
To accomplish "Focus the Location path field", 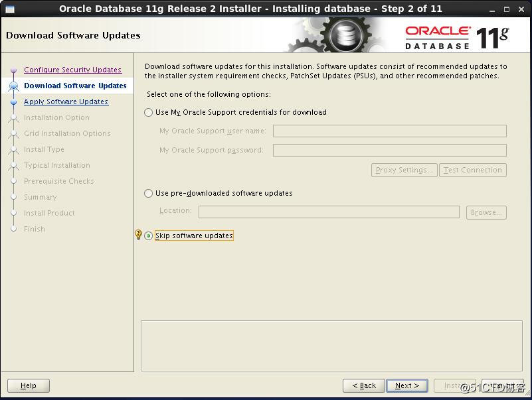I will pyautogui.click(x=329, y=212).
